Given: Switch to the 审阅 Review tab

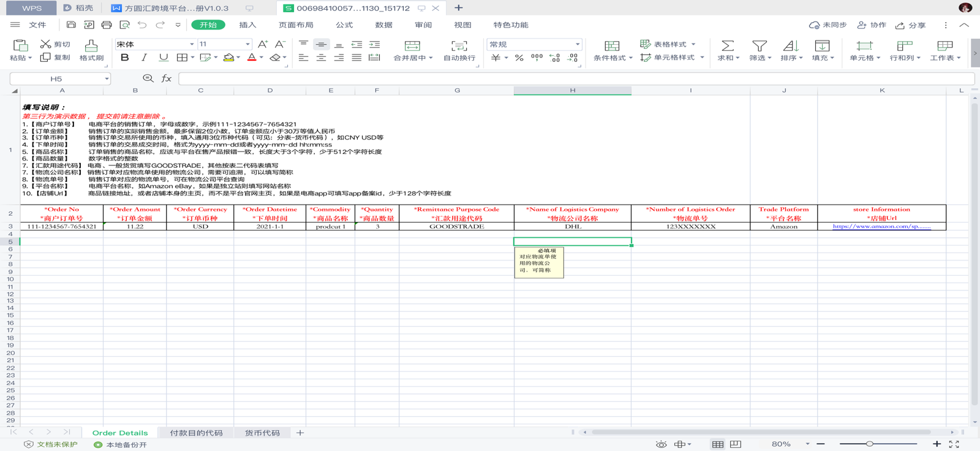Looking at the screenshot, I should tap(423, 25).
